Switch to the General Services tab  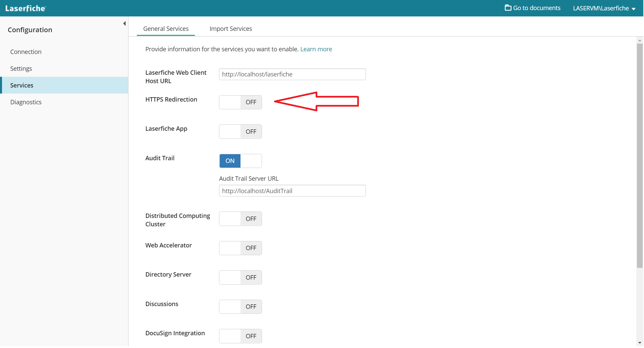(x=166, y=29)
